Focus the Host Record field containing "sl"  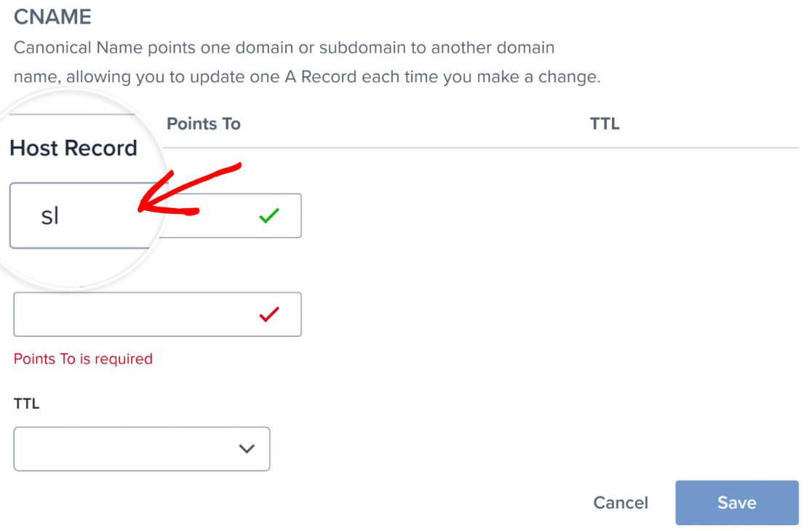[83, 215]
